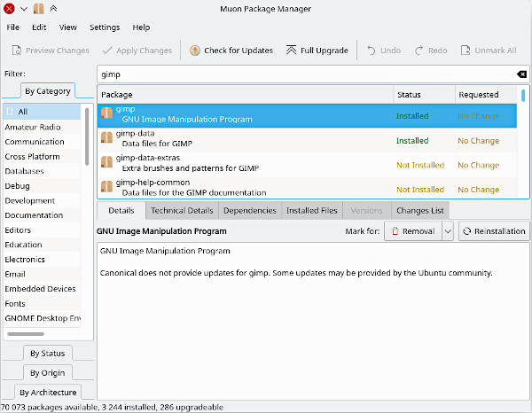Image resolution: width=532 pixels, height=413 pixels.
Task: Switch to the By Status filter
Action: click(x=48, y=353)
